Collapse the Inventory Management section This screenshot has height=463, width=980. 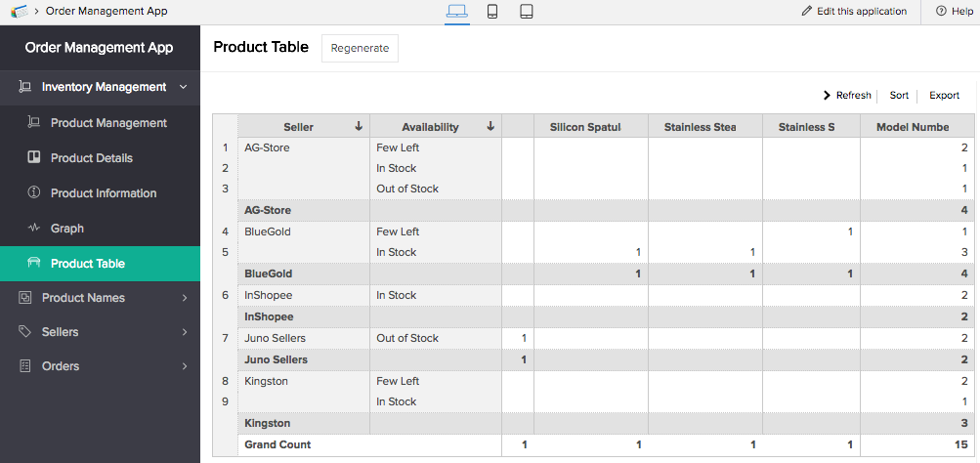[183, 87]
